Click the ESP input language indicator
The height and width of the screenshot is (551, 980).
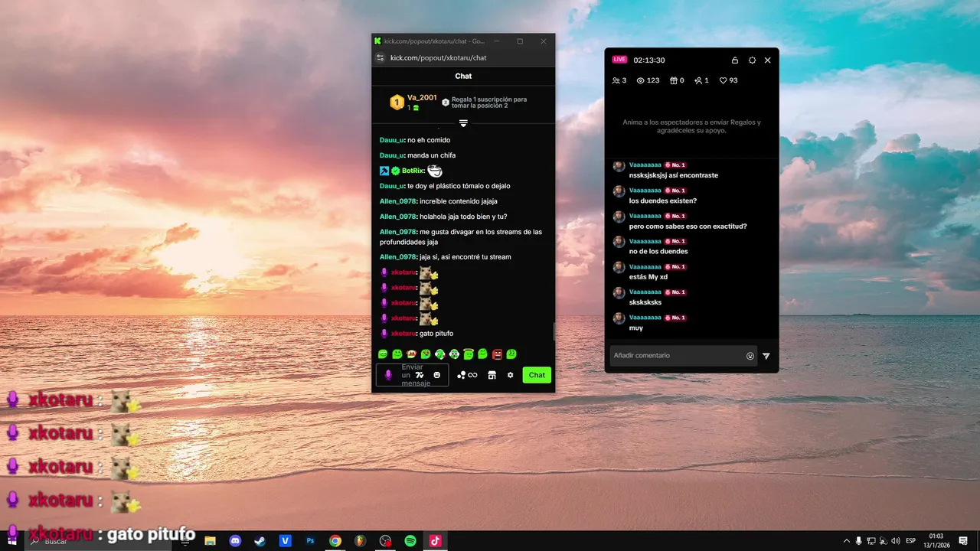(x=911, y=541)
